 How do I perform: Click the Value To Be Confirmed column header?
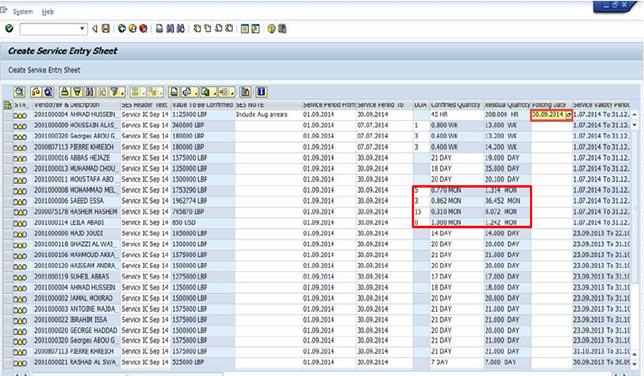(x=202, y=105)
